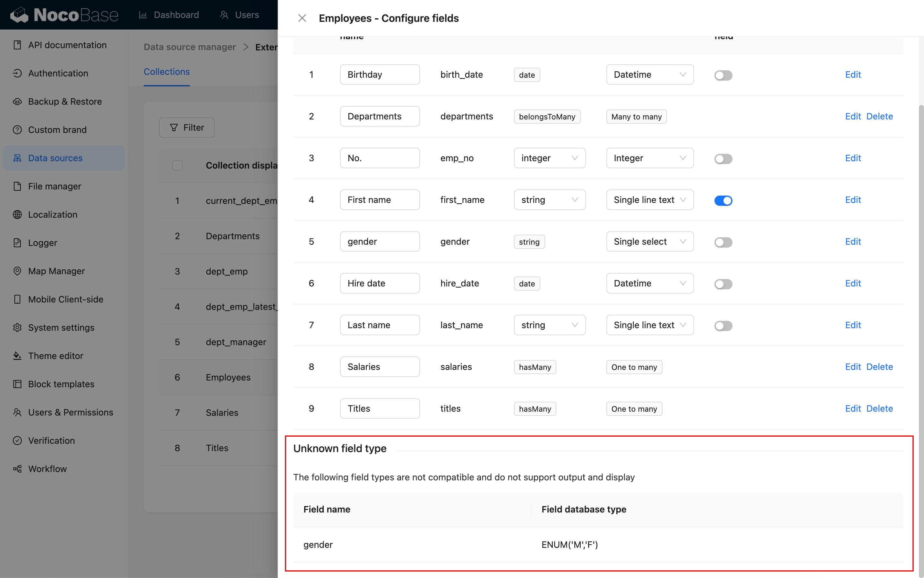The image size is (924, 578).
Task: Open string type dropdown for last_name
Action: pos(550,325)
